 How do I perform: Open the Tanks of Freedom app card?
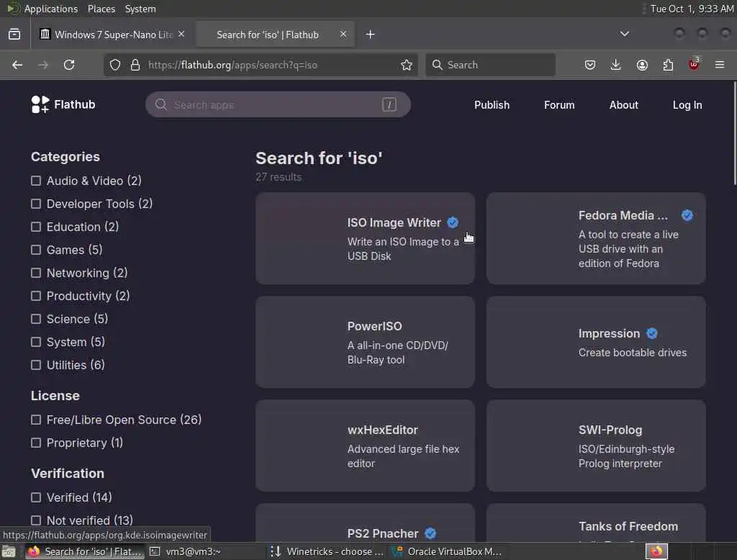[596, 523]
